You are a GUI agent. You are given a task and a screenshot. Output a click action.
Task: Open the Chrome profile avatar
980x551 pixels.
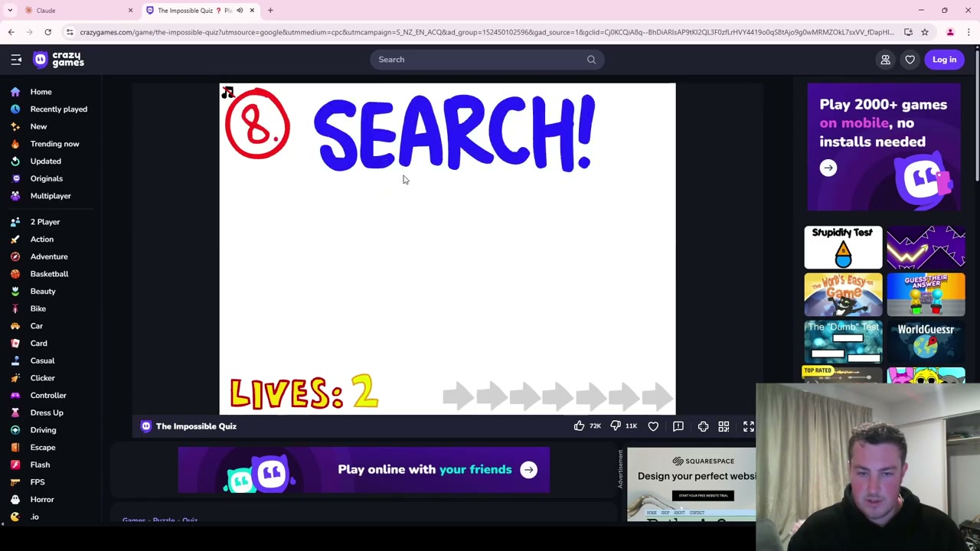(x=950, y=32)
